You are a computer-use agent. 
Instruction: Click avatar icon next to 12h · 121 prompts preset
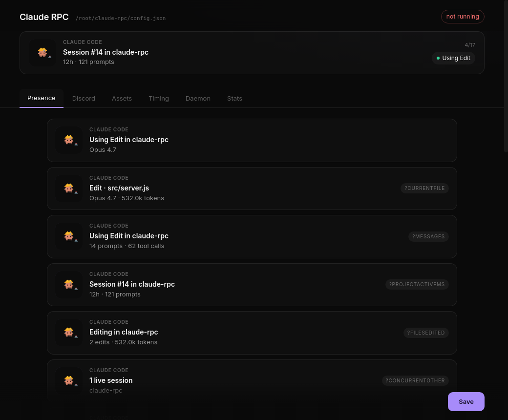[x=69, y=285]
